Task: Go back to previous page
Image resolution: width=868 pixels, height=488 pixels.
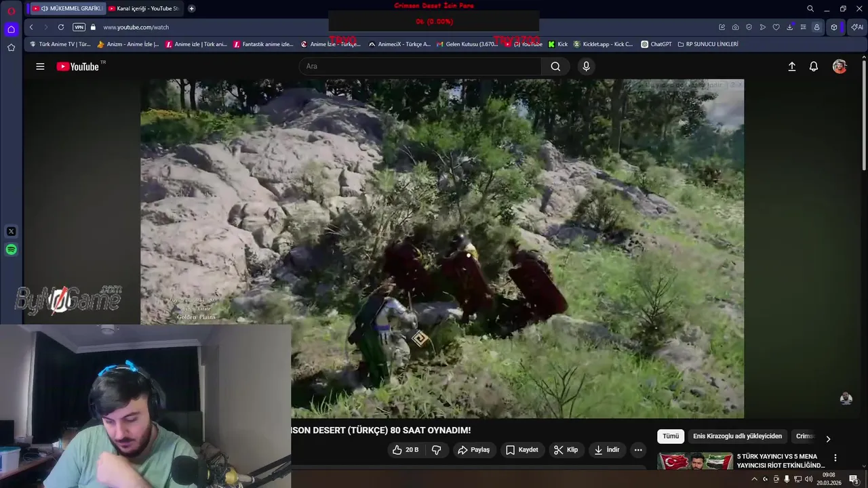Action: pyautogui.click(x=31, y=27)
